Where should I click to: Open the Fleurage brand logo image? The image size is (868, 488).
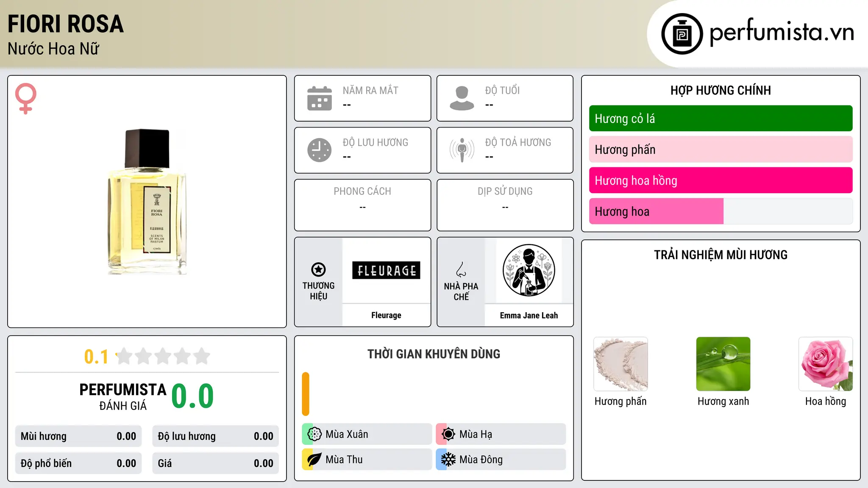tap(386, 270)
